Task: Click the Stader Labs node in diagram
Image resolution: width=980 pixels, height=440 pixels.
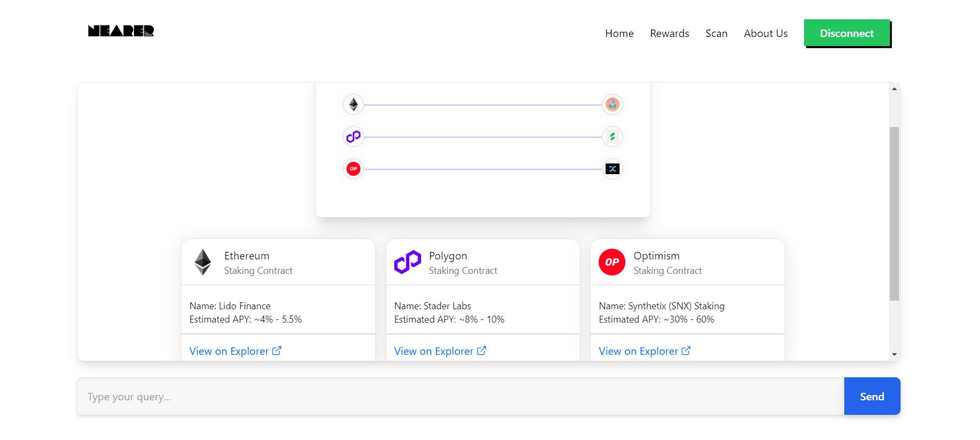Action: click(x=613, y=137)
